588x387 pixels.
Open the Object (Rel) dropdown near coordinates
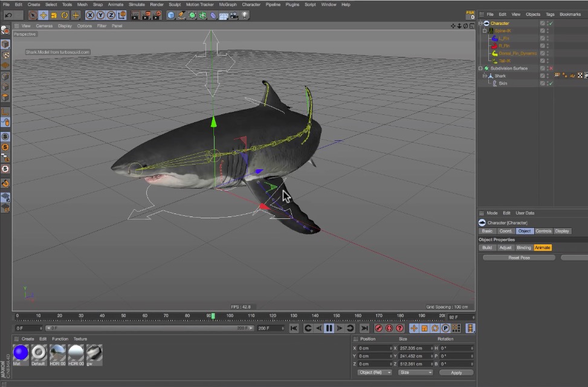(374, 371)
